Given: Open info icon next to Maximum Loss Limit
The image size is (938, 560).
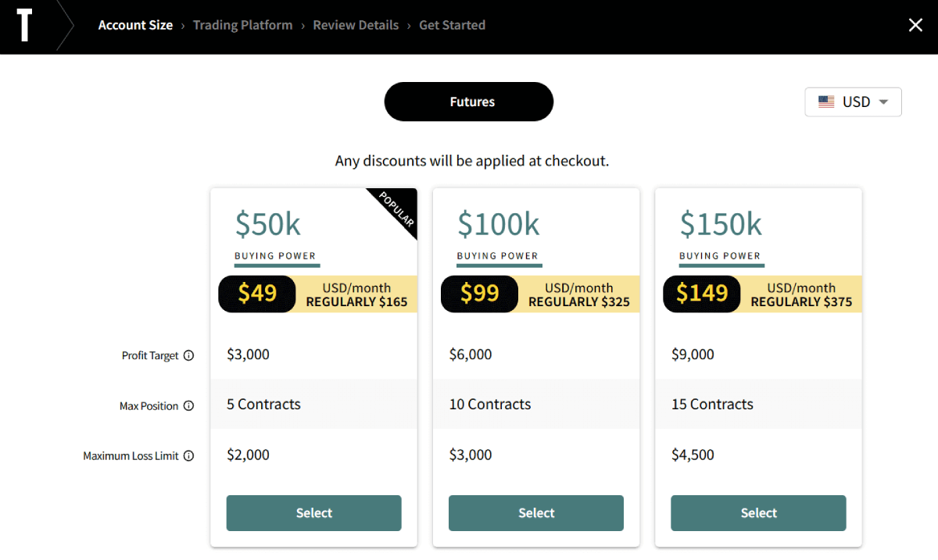Looking at the screenshot, I should (x=188, y=456).
